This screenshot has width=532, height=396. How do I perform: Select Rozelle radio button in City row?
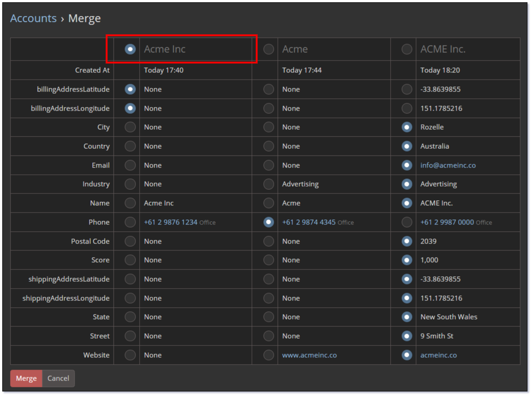407,127
